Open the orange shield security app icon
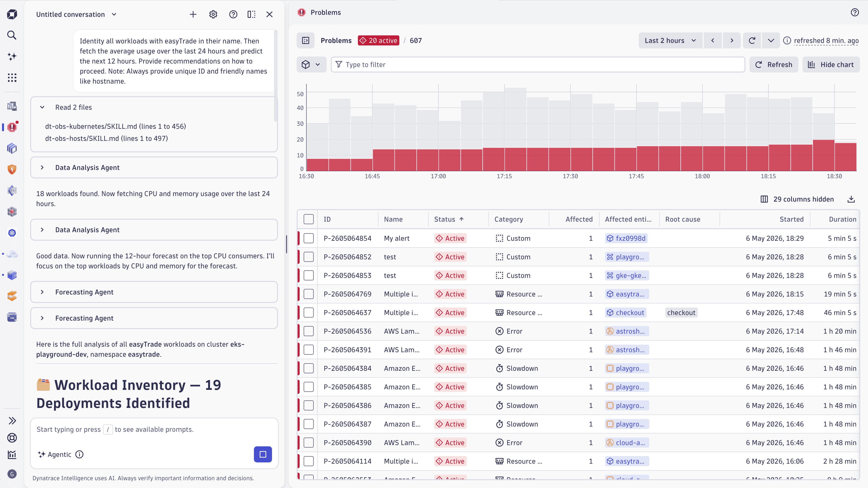Image resolution: width=868 pixels, height=488 pixels. [12, 169]
